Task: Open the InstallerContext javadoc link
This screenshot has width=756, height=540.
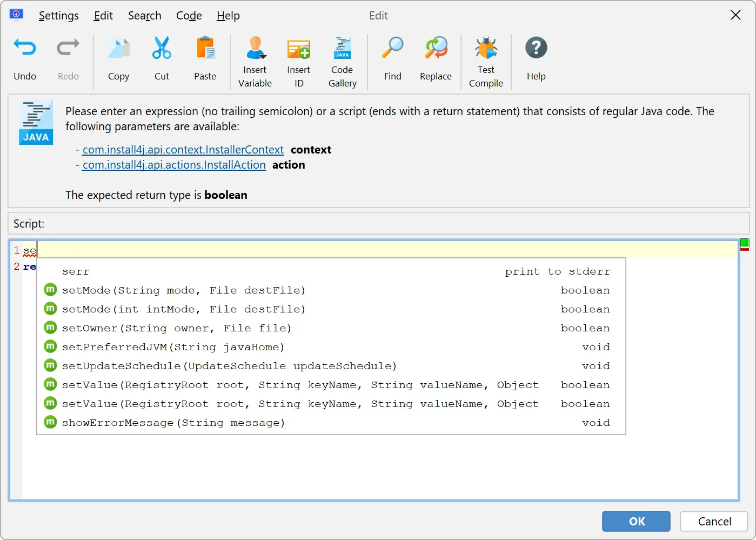Action: 183,150
